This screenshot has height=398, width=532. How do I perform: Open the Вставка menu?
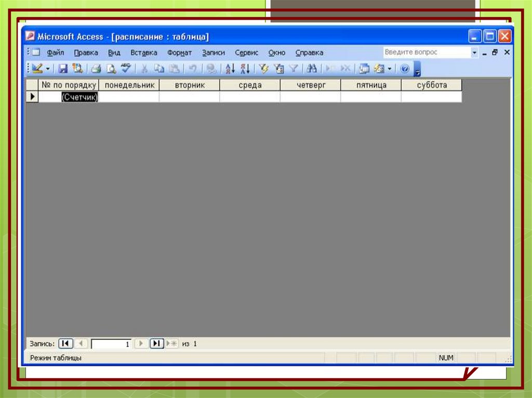pos(144,53)
